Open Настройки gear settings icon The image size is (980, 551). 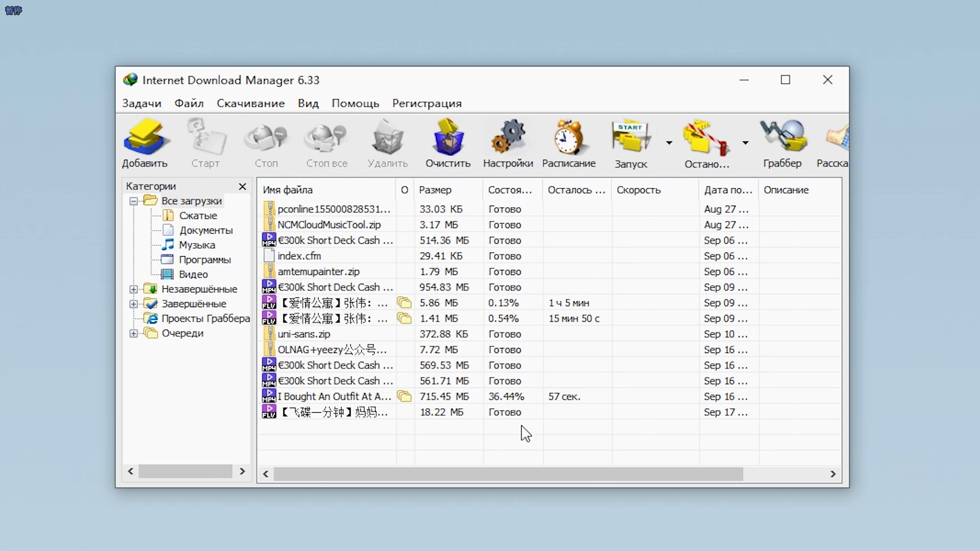[x=508, y=137]
